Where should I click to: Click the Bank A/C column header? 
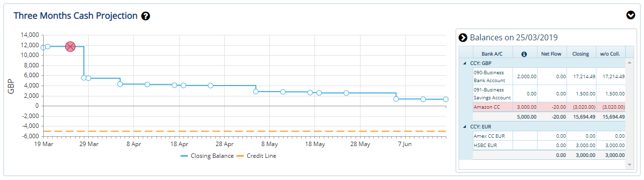point(492,54)
